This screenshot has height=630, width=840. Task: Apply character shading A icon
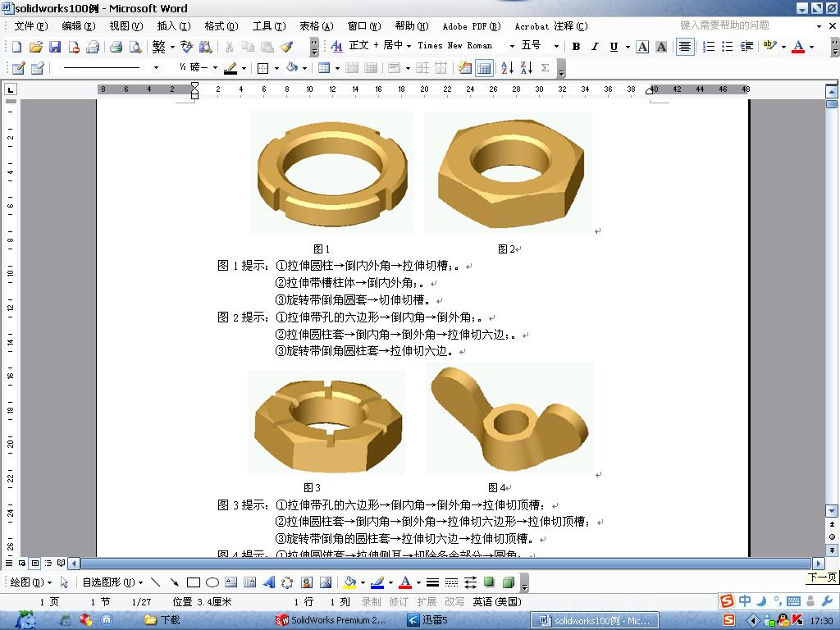pyautogui.click(x=661, y=47)
